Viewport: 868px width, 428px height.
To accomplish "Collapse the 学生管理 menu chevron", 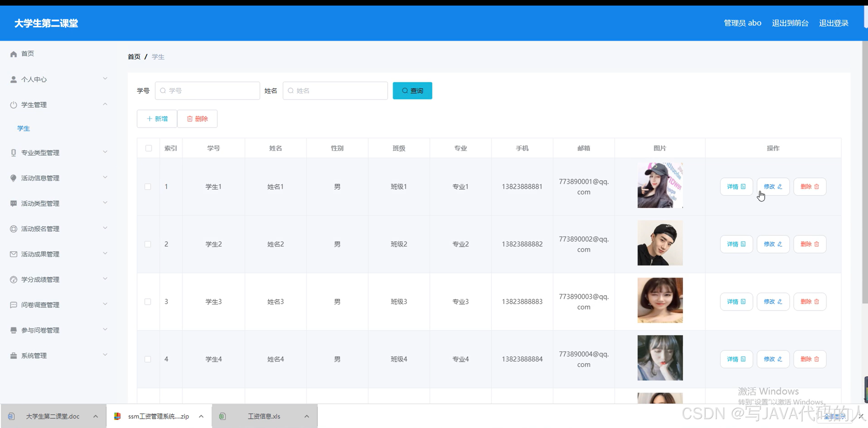I will click(x=105, y=104).
